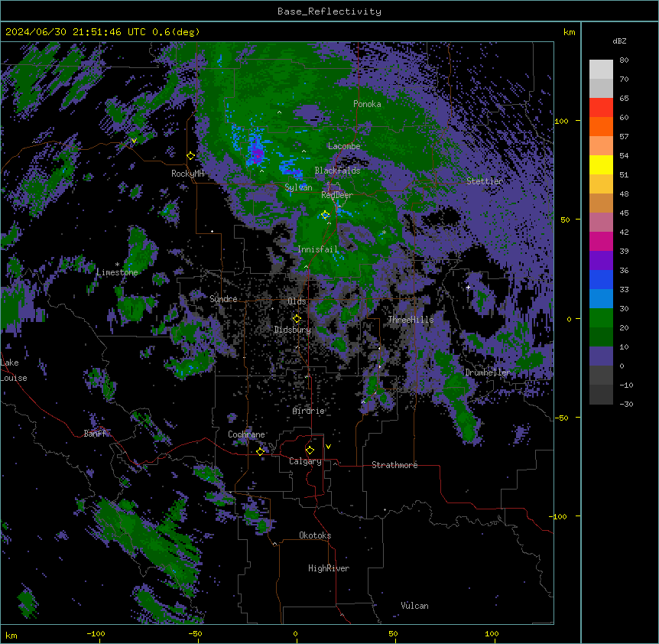Click the Stettler city label
This screenshot has width=659, height=644.
click(485, 181)
